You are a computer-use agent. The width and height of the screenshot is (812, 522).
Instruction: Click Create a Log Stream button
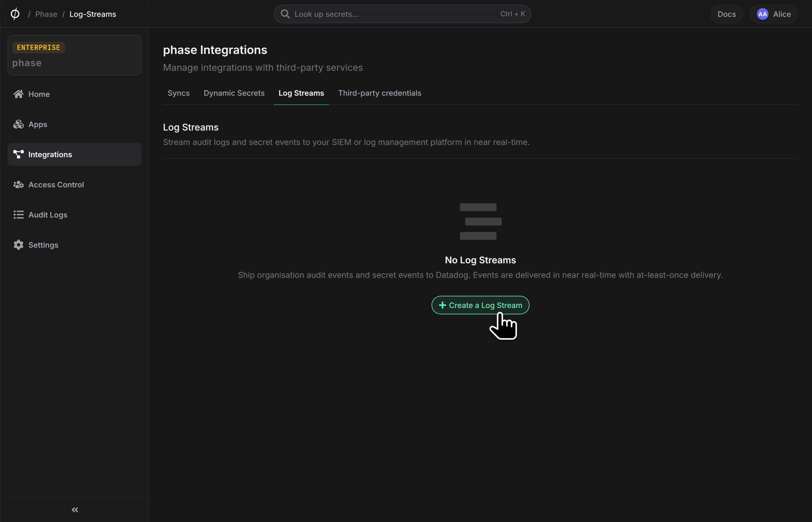click(480, 305)
